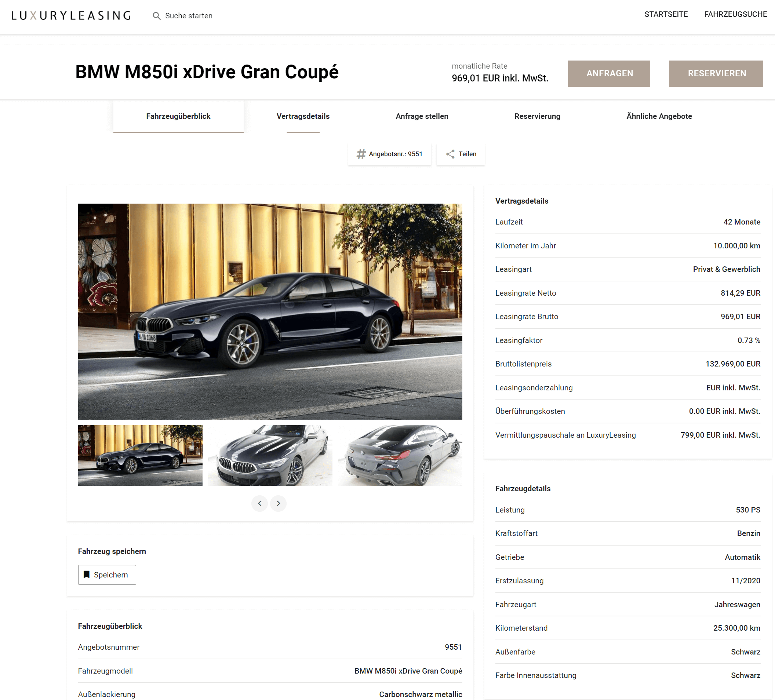775x700 pixels.
Task: Click the Erstzulassung value 11/2020
Action: 745,580
